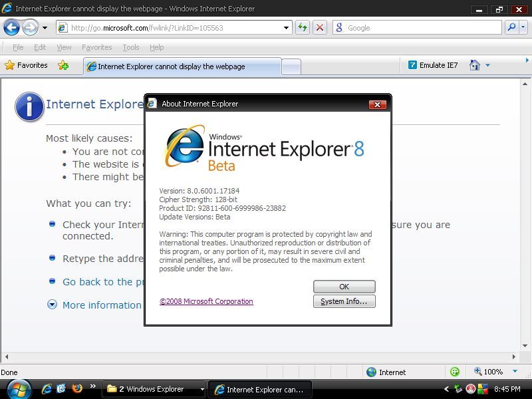Viewport: 532px width, 399px height.
Task: Click the Back navigation arrow
Action: pyautogui.click(x=11, y=27)
